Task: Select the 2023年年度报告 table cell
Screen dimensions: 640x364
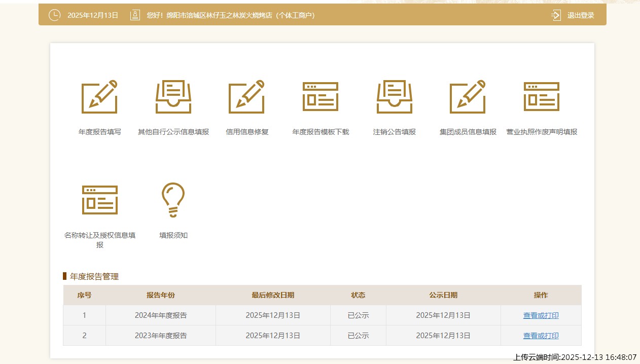Action: point(161,336)
